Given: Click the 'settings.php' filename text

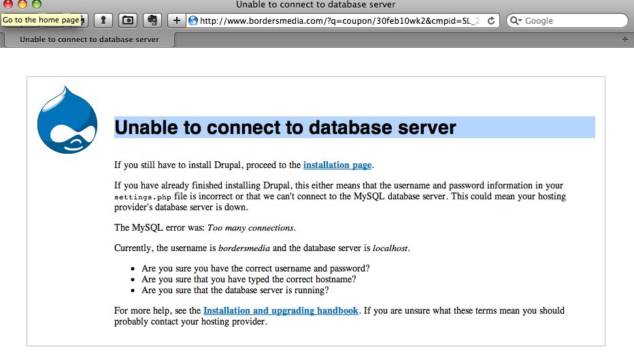Looking at the screenshot, I should click(x=143, y=197).
